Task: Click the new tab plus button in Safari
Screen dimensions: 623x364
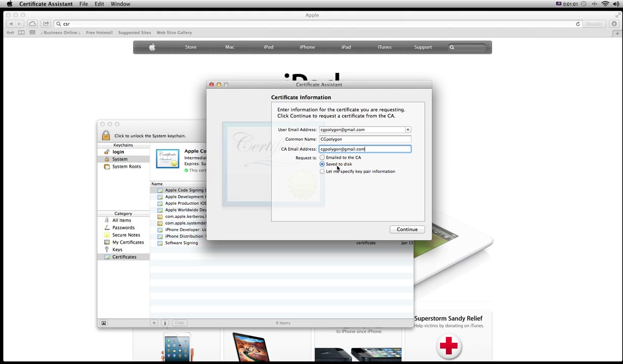Action: pos(617,33)
